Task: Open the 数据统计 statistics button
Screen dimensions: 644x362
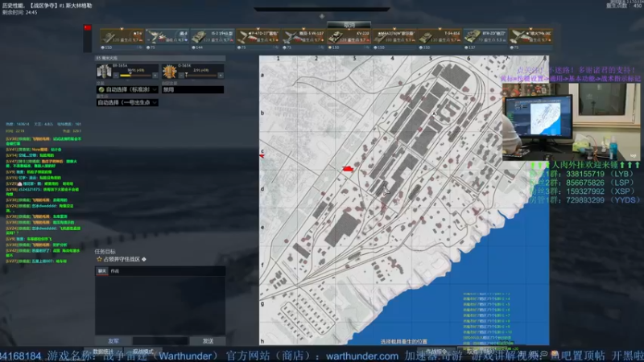Action: [x=103, y=352]
